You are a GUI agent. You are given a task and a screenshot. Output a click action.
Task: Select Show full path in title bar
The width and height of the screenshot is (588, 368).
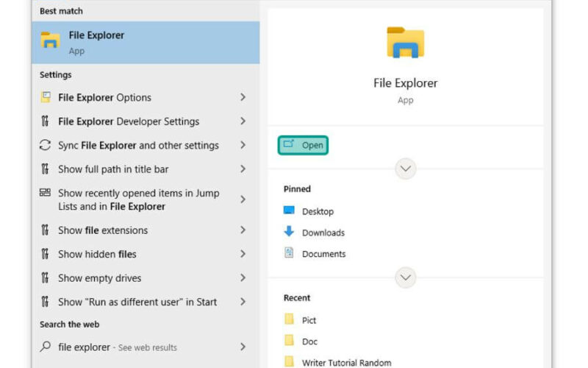[146, 169]
